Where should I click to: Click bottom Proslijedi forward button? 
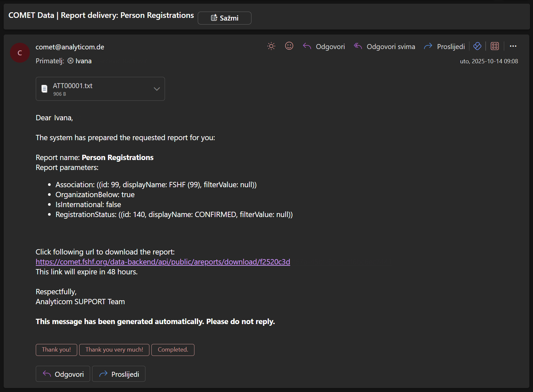pyautogui.click(x=119, y=374)
